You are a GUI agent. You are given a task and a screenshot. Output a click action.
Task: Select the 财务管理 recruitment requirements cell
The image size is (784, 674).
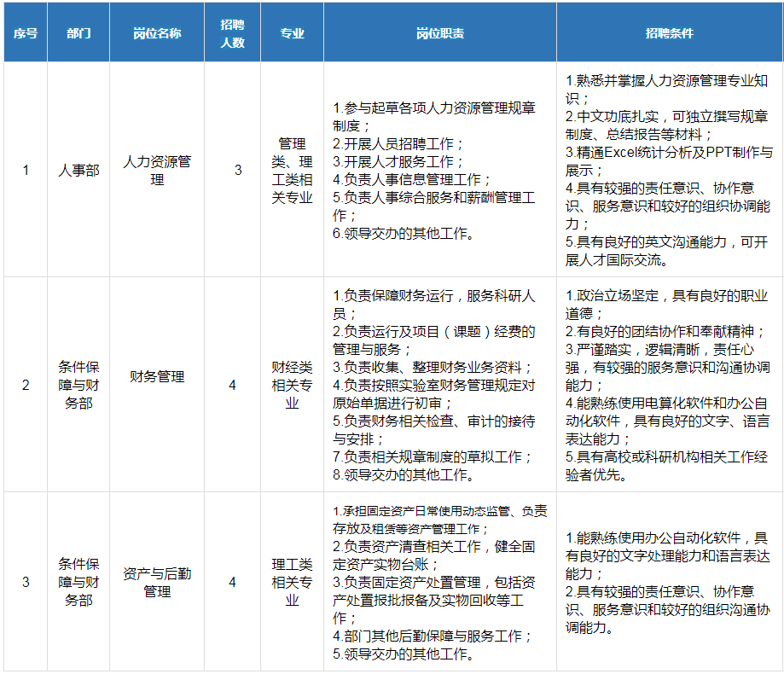click(x=670, y=385)
